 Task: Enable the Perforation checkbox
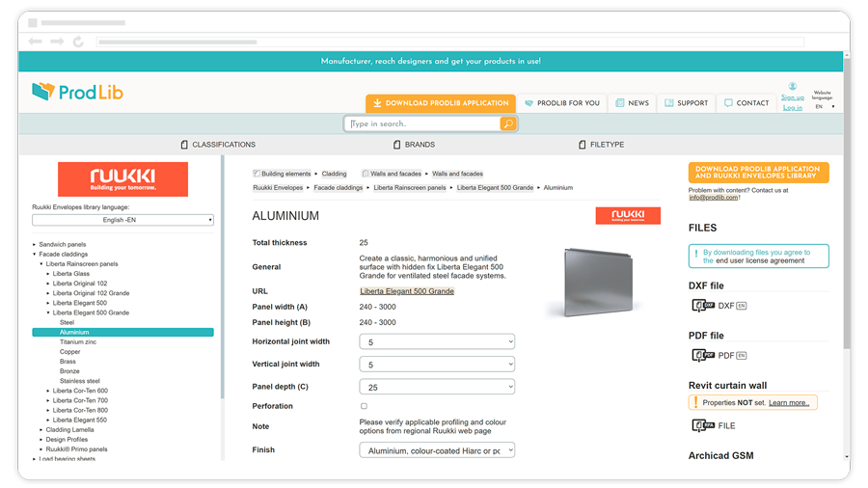364,406
